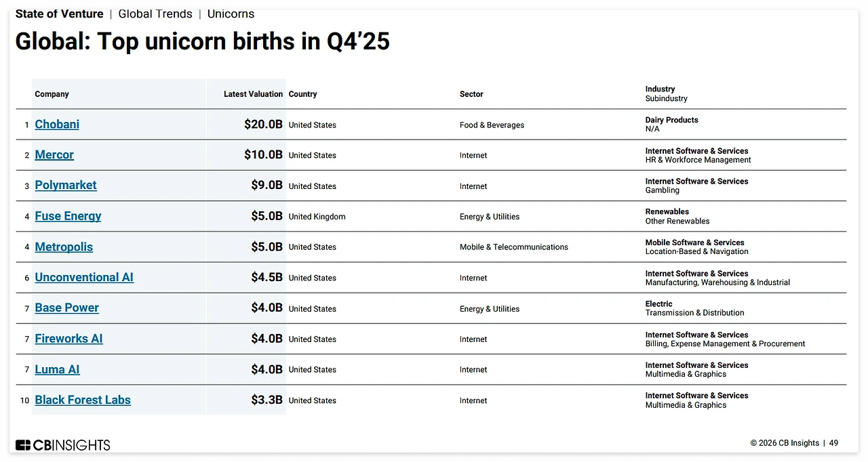Click the Fireworks AI link

[68, 339]
